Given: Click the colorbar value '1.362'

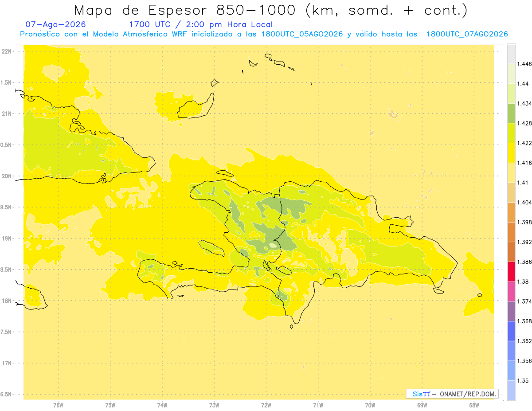Looking at the screenshot, I should (524, 341).
